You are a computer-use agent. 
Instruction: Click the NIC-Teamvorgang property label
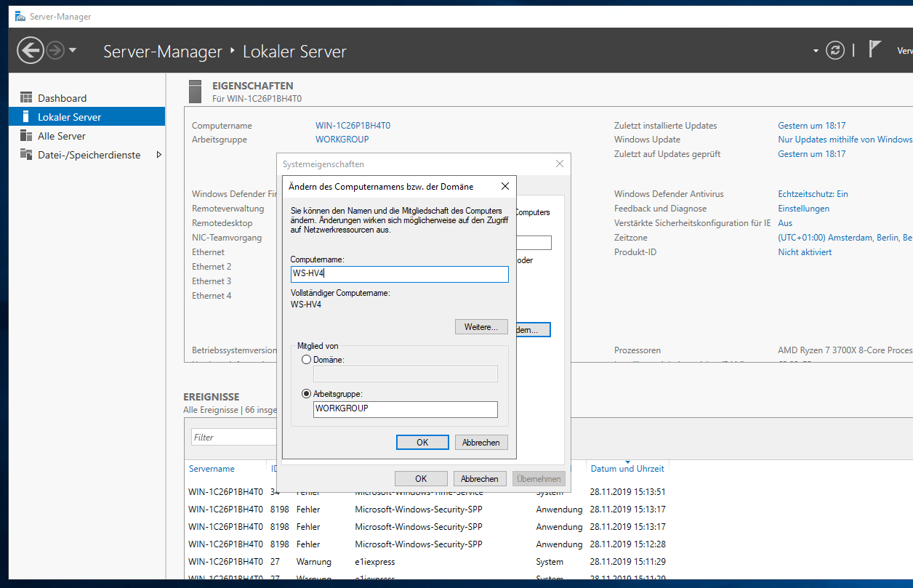coord(227,238)
